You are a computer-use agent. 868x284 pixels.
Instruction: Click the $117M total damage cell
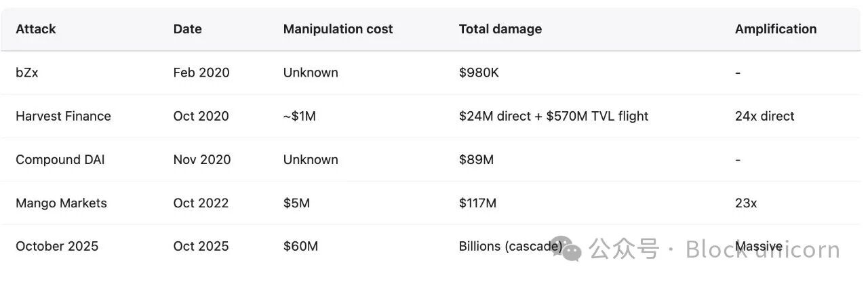click(x=477, y=203)
